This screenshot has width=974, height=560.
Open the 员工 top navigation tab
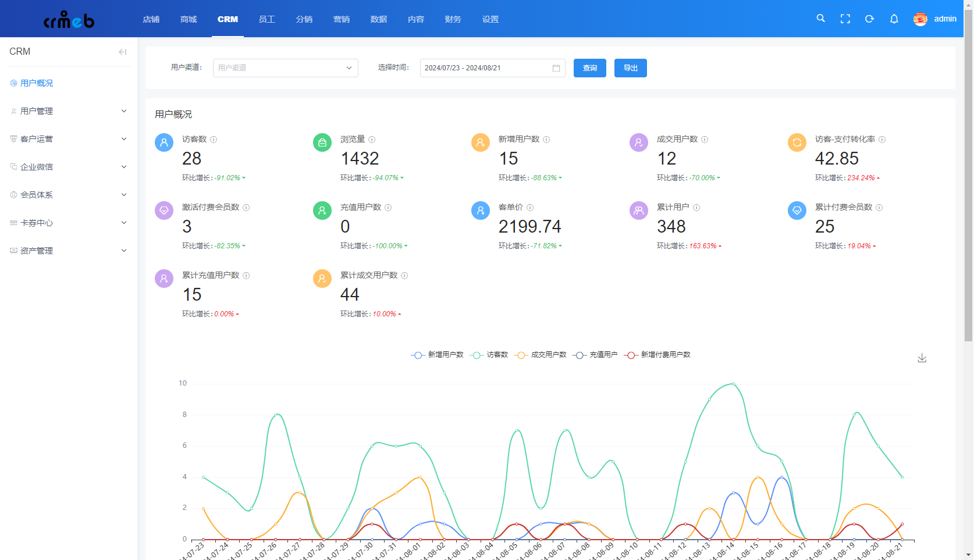[267, 19]
